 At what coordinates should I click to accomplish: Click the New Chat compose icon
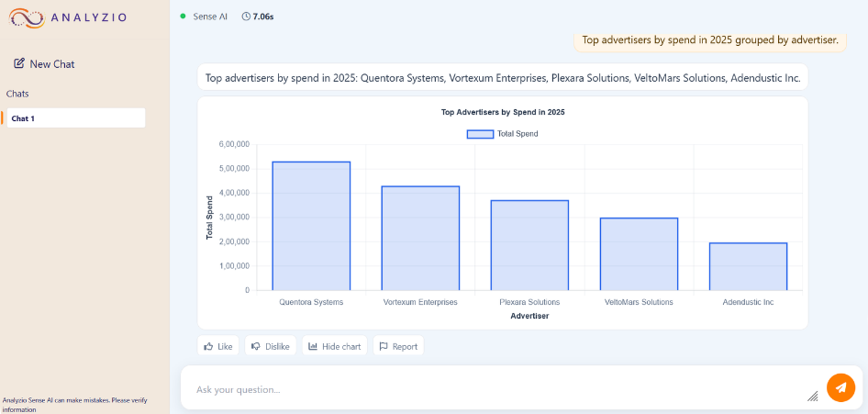pos(19,64)
